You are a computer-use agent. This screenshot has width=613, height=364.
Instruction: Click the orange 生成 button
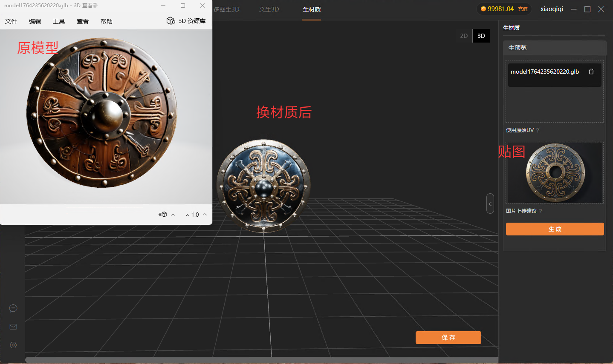click(x=555, y=229)
